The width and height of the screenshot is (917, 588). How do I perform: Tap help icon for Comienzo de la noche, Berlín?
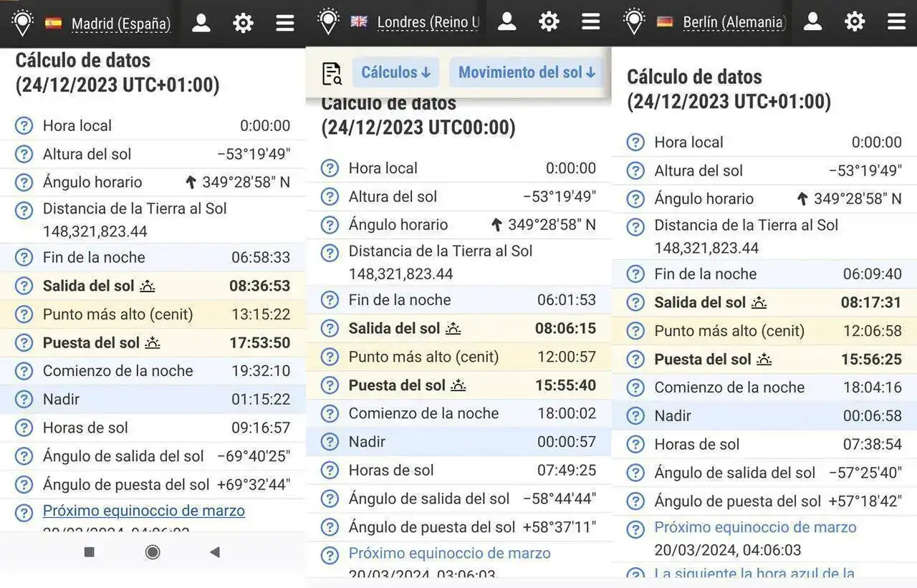click(635, 387)
